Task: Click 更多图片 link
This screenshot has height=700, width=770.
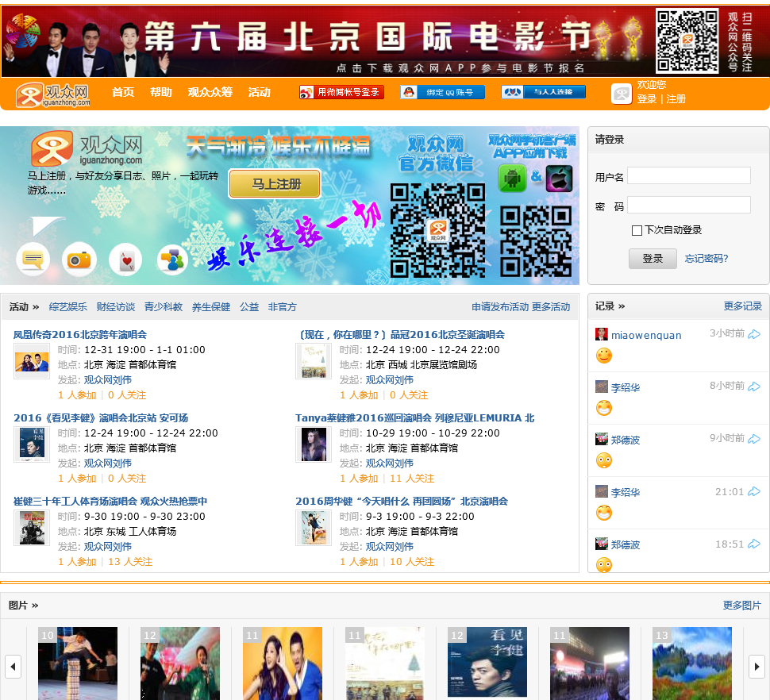Action: pyautogui.click(x=741, y=606)
